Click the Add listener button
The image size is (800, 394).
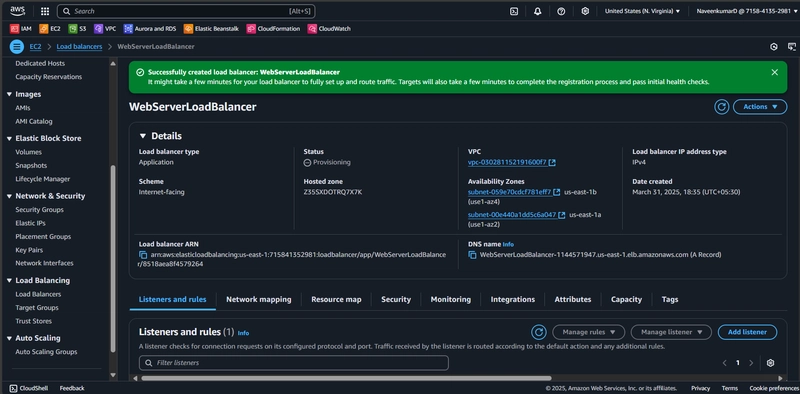[x=747, y=332]
